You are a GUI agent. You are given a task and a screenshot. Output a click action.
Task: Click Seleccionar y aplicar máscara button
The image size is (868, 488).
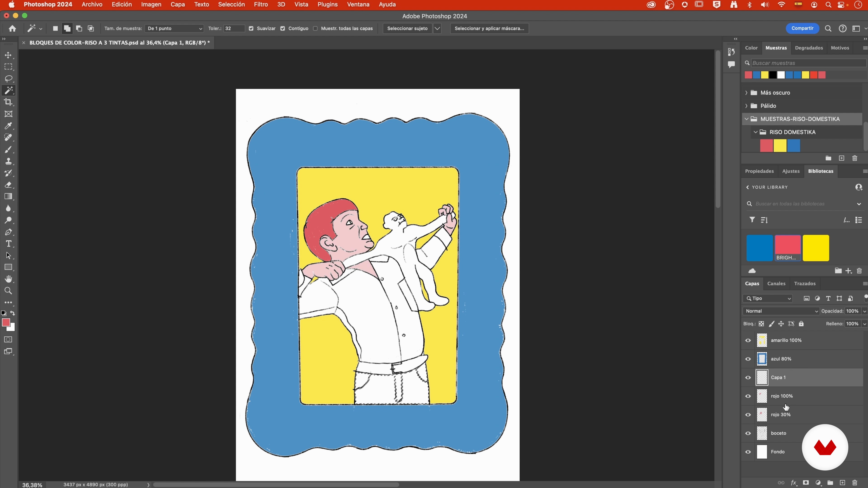coord(489,29)
